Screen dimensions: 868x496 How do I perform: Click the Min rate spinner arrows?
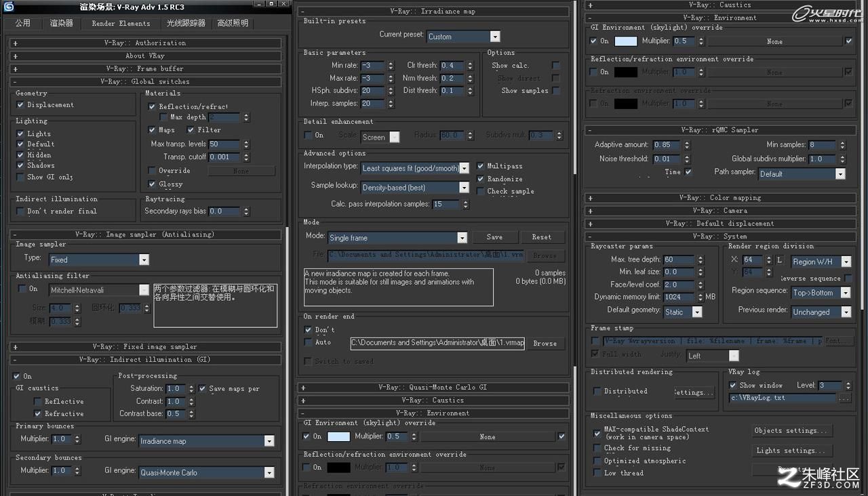click(391, 66)
